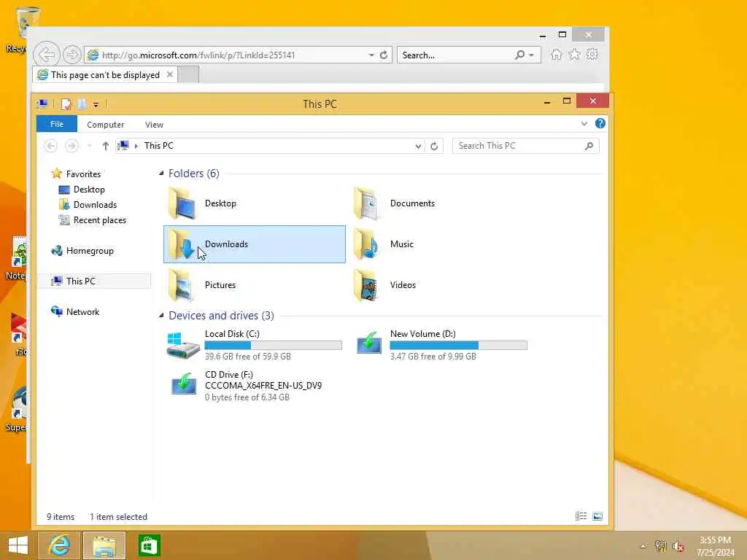Open search provider dropdown in Internet Explorer
Screen dimensions: 747x560
point(531,55)
